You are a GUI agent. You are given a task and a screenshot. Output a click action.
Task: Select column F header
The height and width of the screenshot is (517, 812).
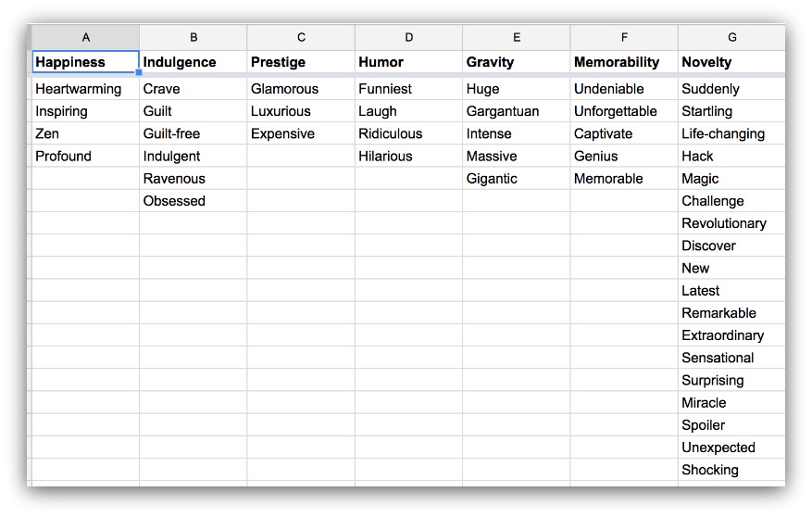coord(624,37)
